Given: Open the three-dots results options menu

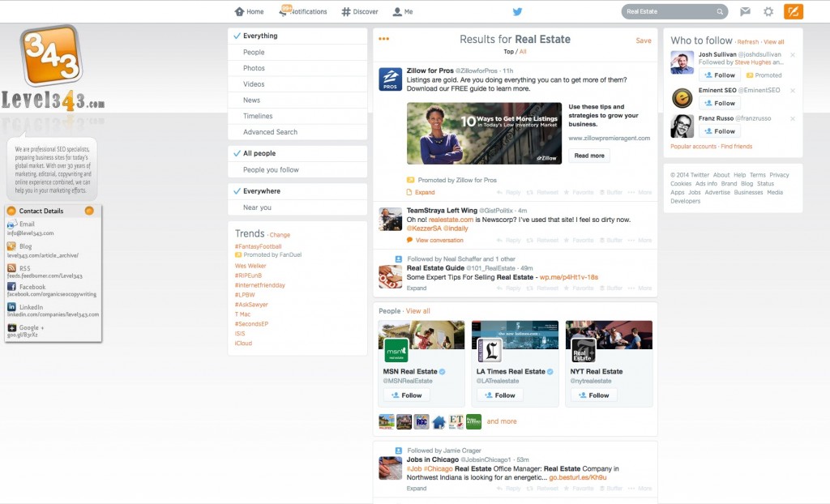Looking at the screenshot, I should [383, 39].
